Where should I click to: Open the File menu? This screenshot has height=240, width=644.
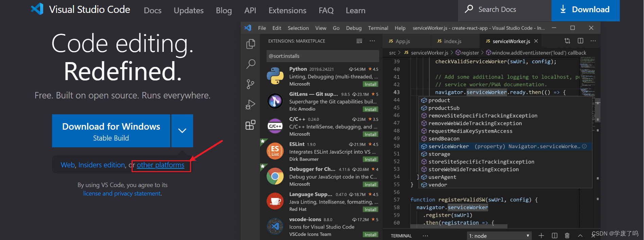point(262,28)
